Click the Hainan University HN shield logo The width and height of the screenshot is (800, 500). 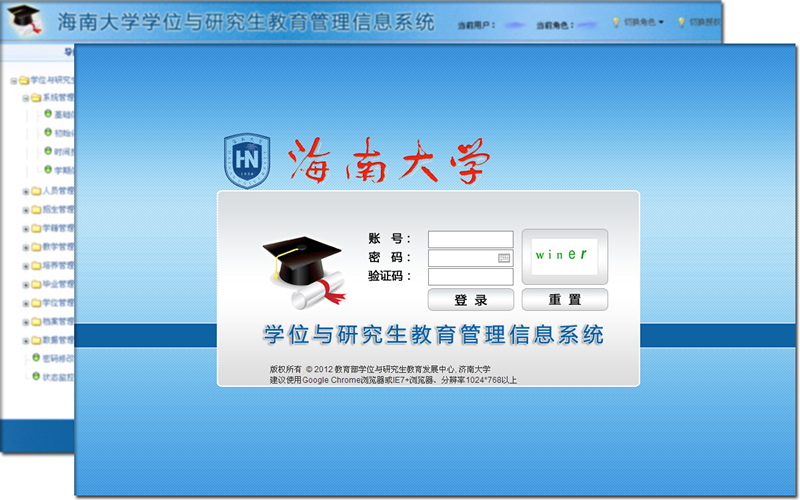pos(247,161)
